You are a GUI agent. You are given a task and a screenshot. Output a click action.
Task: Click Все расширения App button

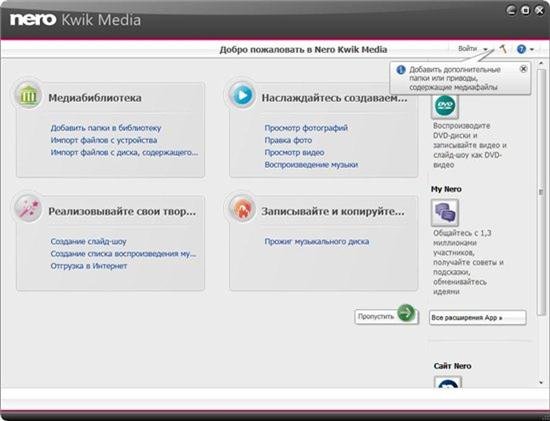477,318
